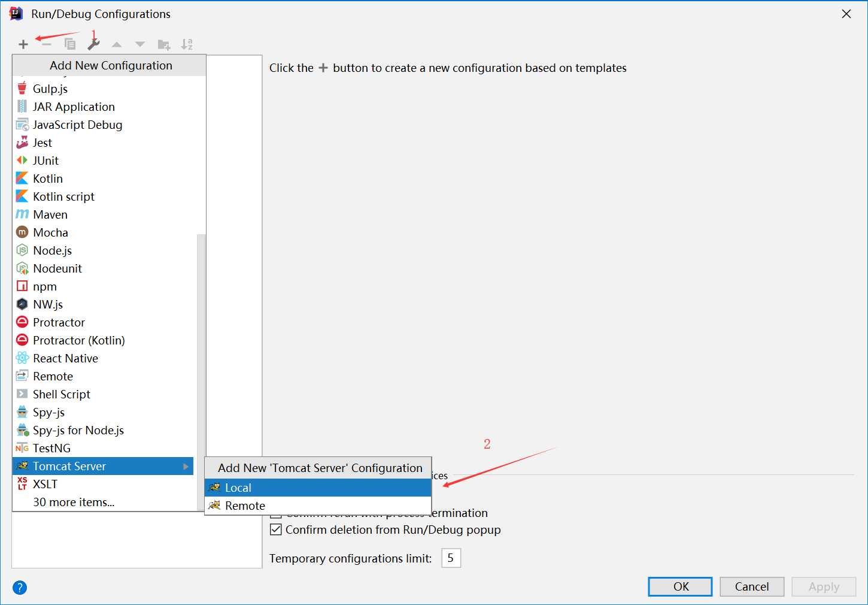Click the Gulp.js icon in the list

click(x=22, y=89)
